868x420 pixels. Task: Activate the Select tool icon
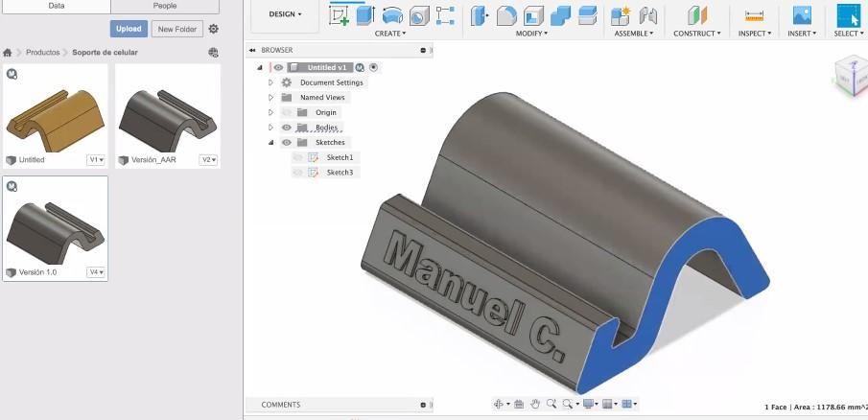[849, 15]
